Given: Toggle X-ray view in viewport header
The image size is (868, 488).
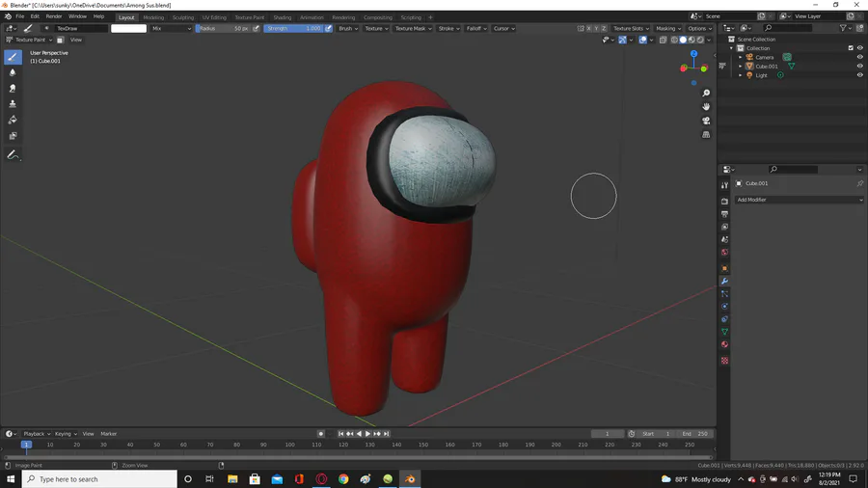Looking at the screenshot, I should tap(663, 40).
